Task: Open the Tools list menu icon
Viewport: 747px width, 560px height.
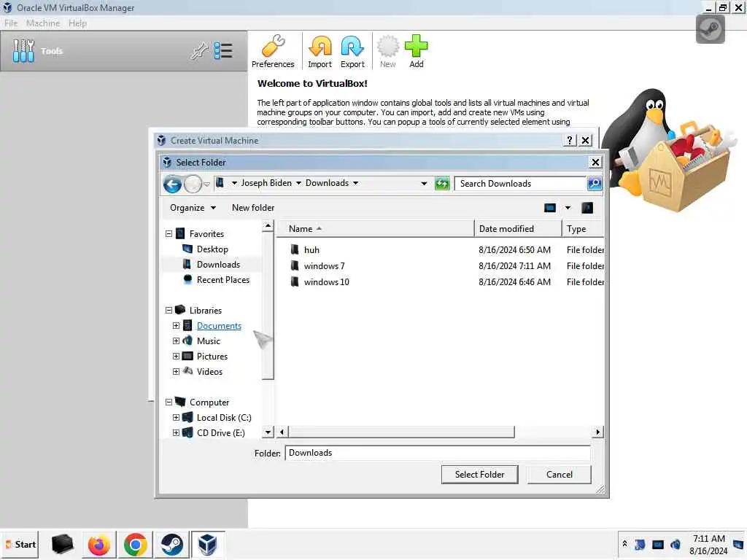Action: coord(223,51)
